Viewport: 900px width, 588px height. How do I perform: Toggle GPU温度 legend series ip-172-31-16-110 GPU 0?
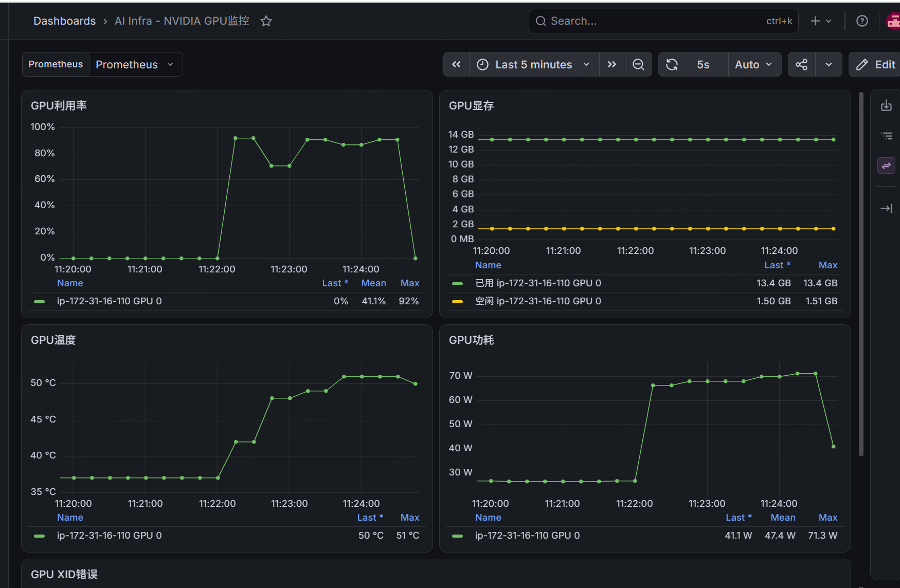tap(109, 536)
